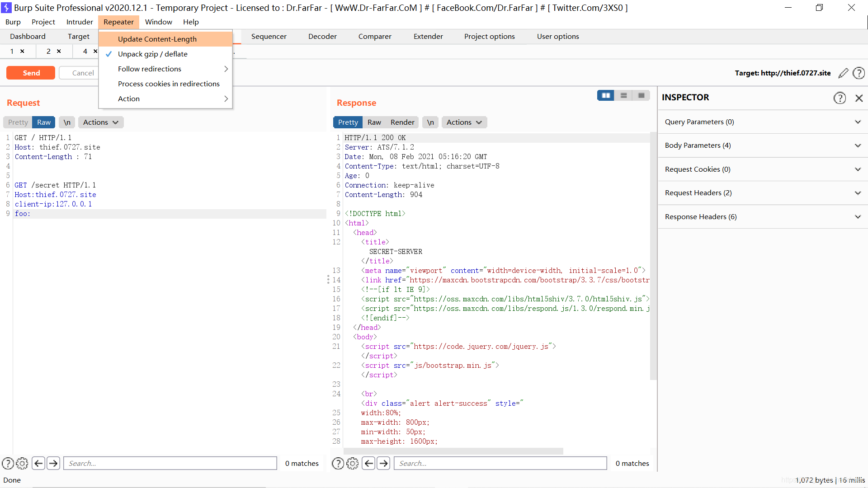The image size is (868, 488).
Task: Click the edit target pencil icon
Action: tap(843, 73)
